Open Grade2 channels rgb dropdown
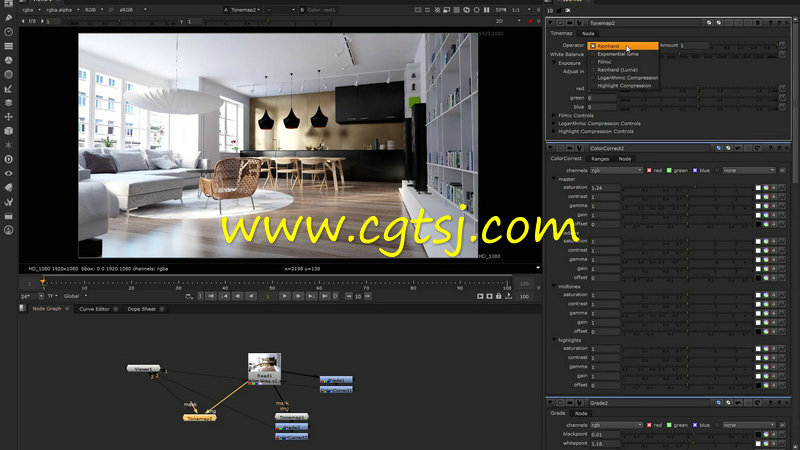The image size is (800, 450). coord(616,425)
